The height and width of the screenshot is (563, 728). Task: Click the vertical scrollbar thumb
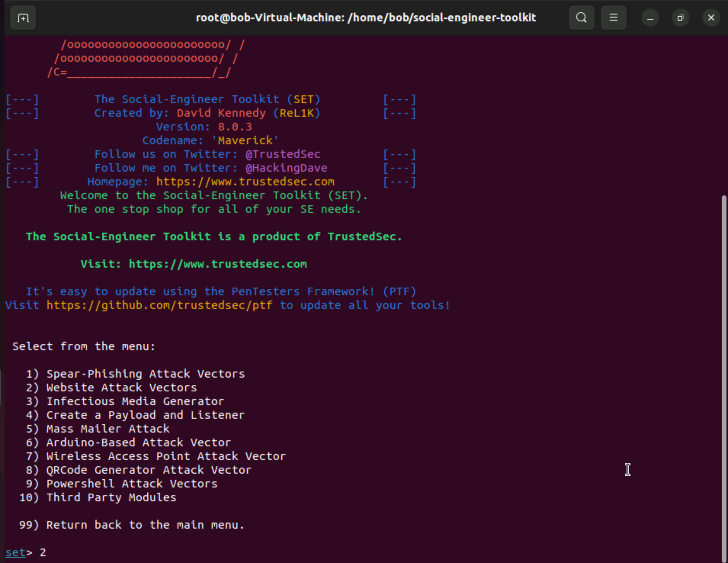tap(724, 378)
